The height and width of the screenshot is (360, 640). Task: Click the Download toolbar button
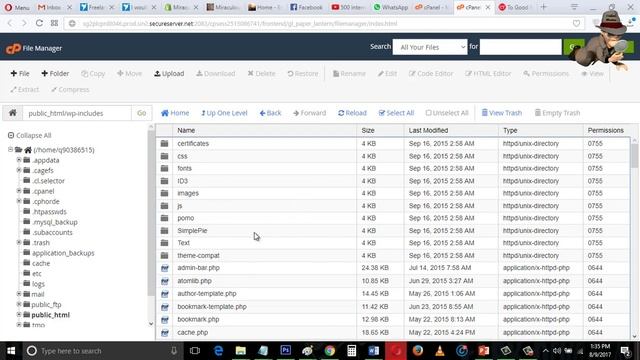coord(216,73)
